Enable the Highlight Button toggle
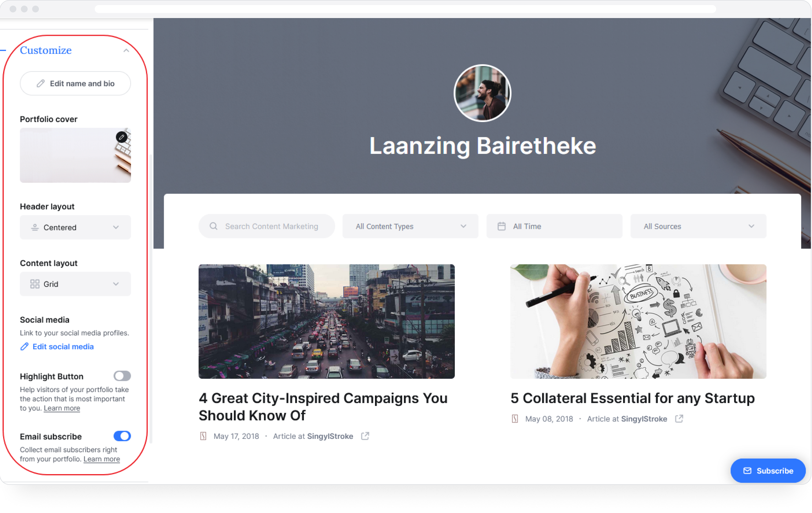The image size is (812, 513). [x=122, y=376]
